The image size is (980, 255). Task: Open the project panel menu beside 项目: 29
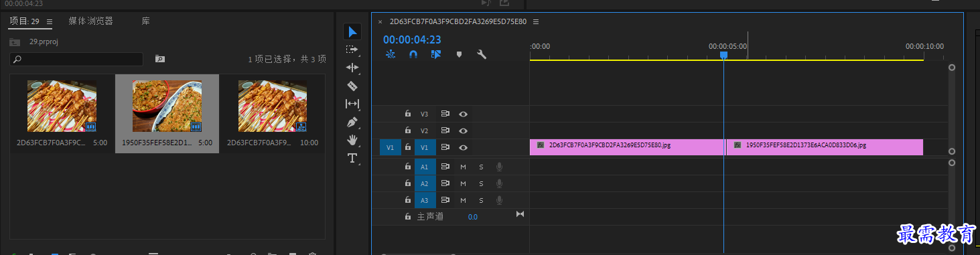49,21
